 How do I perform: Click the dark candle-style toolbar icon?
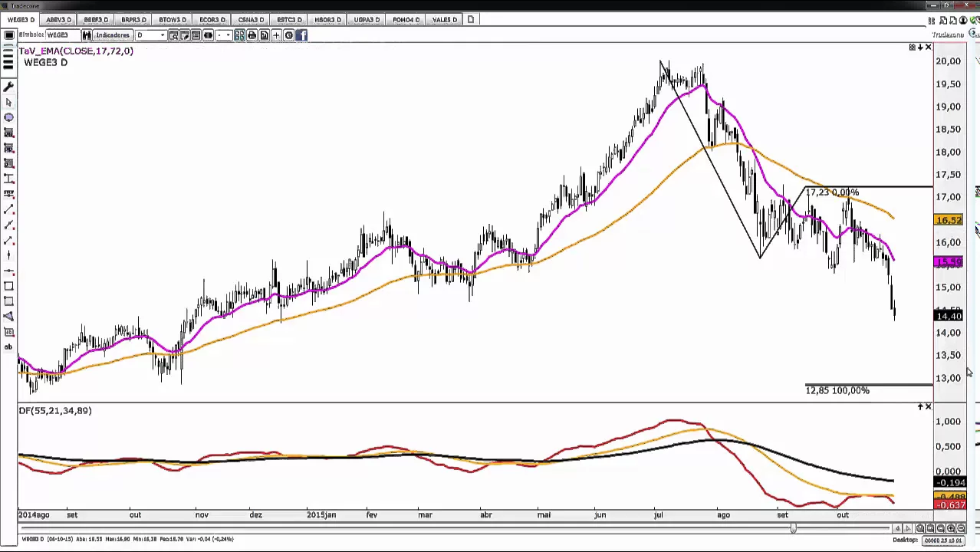click(208, 35)
